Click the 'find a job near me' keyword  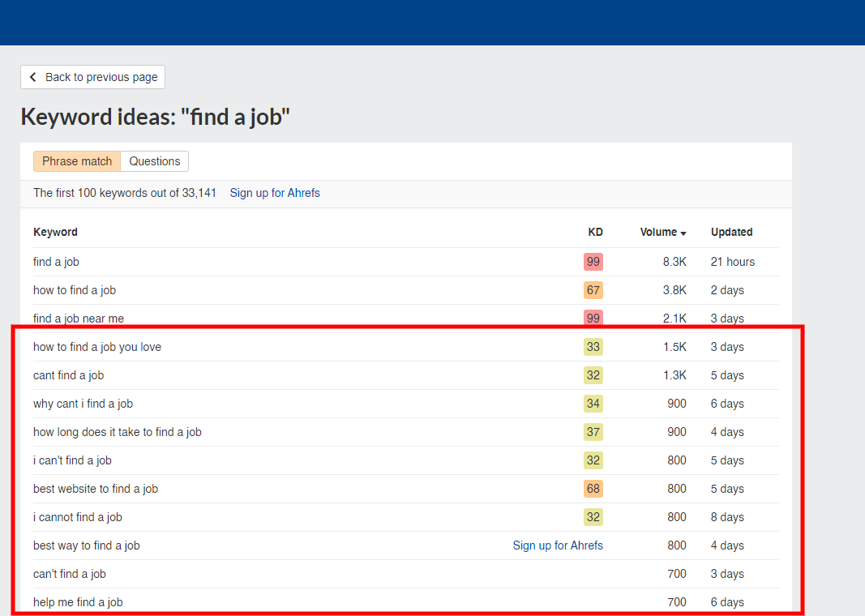coord(79,319)
